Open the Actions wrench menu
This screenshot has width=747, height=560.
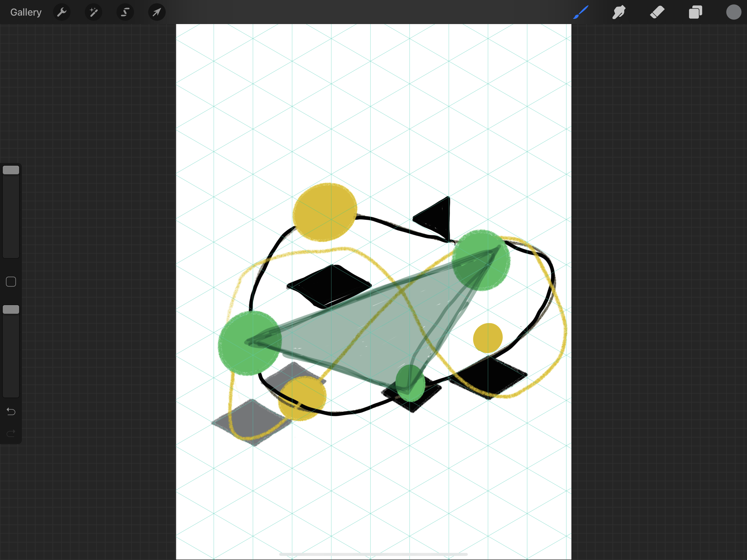(62, 13)
